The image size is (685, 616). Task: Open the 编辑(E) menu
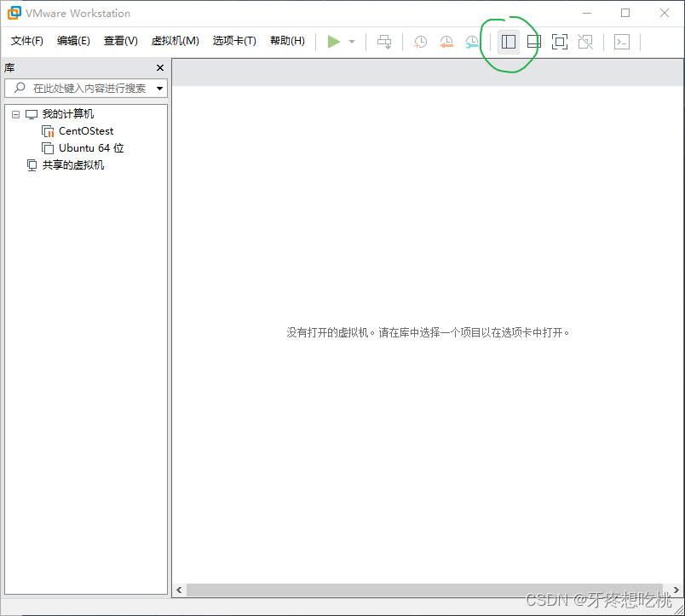pos(73,41)
